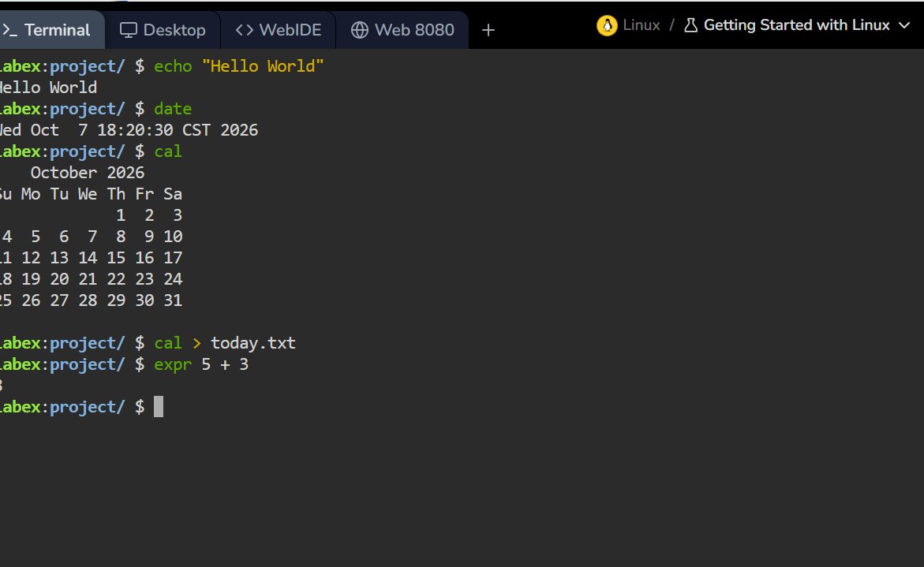This screenshot has height=567, width=924.
Task: Click the lab flask icon
Action: [x=690, y=25]
